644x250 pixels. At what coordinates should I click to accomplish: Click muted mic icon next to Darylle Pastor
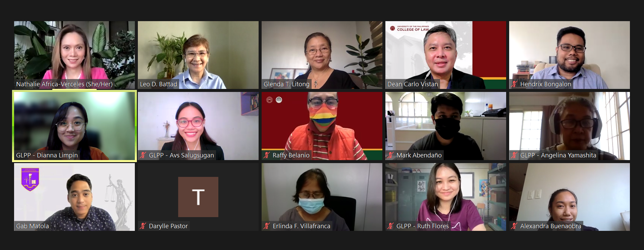(x=143, y=226)
